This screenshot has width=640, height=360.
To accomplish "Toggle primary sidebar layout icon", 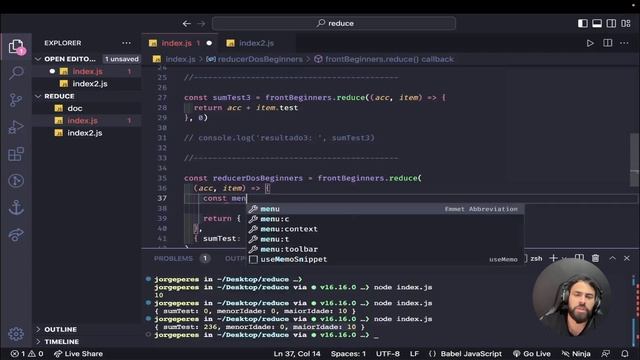I will (x=582, y=23).
